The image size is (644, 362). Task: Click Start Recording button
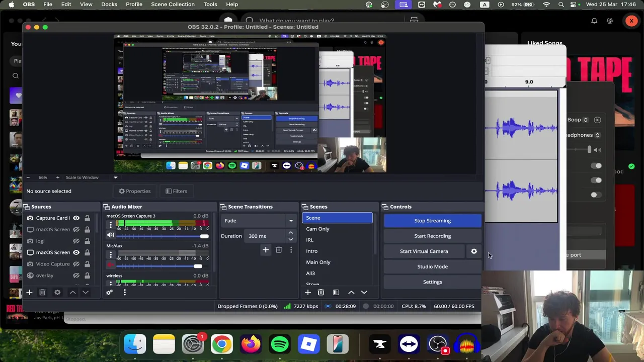[x=433, y=236]
